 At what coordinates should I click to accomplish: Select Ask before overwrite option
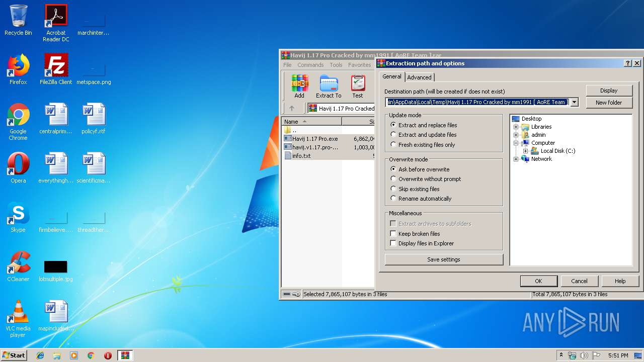click(x=420, y=169)
